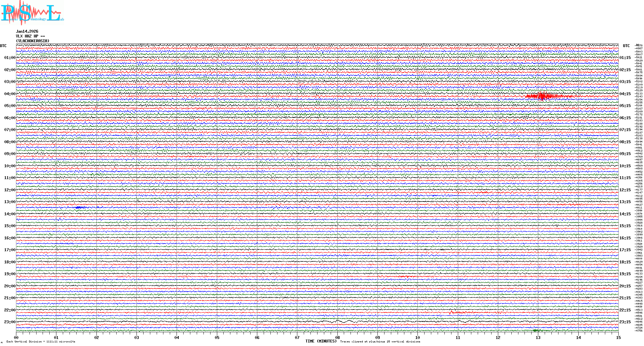Click minute 13 on the bottom time axis
Viewport: 644px width, 346px height.
pyautogui.click(x=538, y=337)
